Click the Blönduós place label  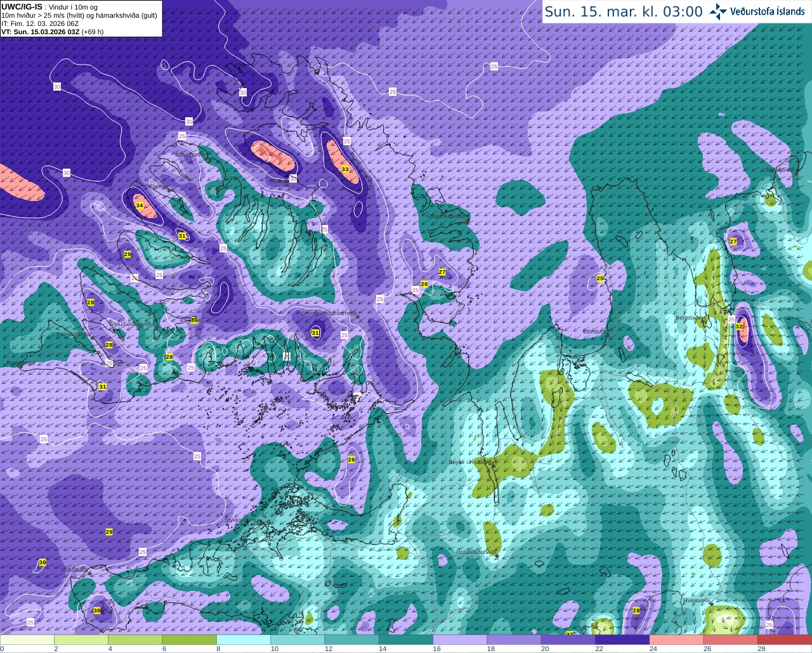point(595,332)
